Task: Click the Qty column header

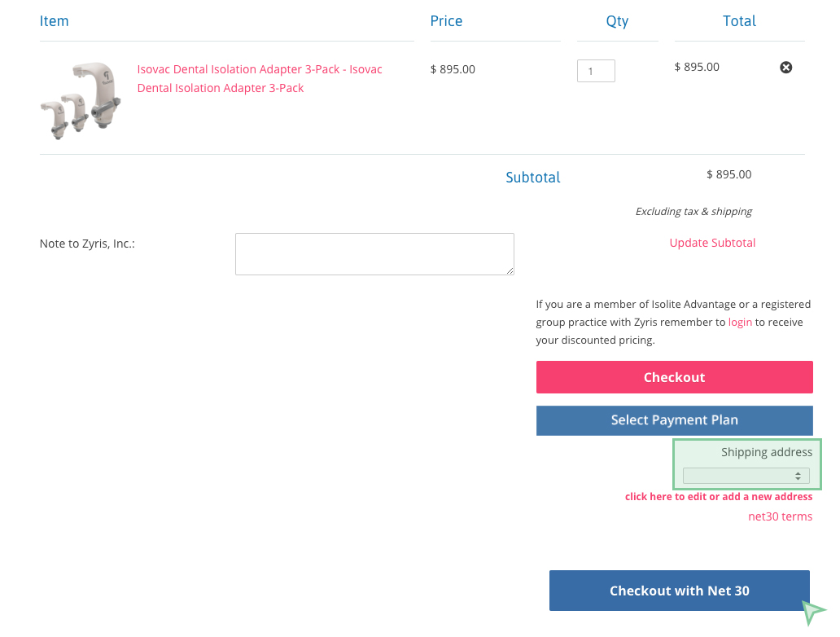Action: (617, 20)
